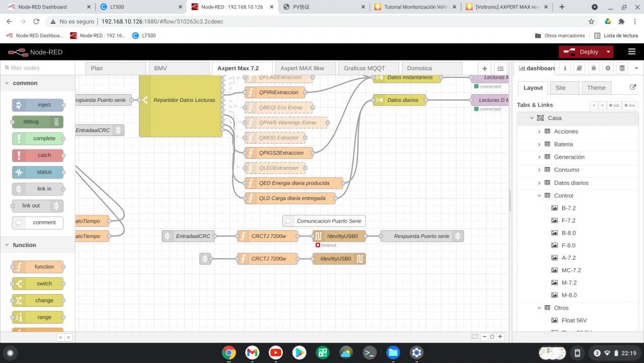Switch to the Plan flow tab
Image resolution: width=644 pixels, height=363 pixels.
click(x=115, y=68)
